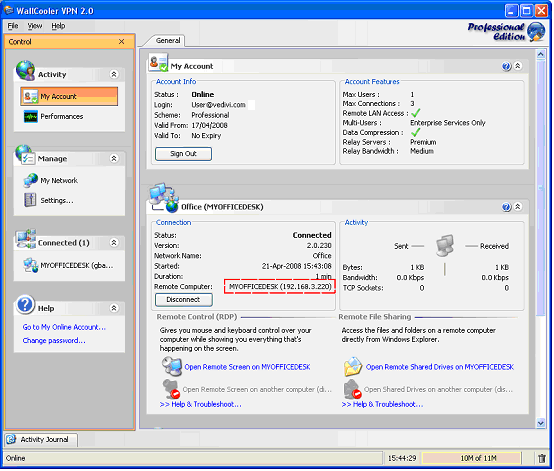Close the Control panel
The image size is (554, 471).
(122, 42)
